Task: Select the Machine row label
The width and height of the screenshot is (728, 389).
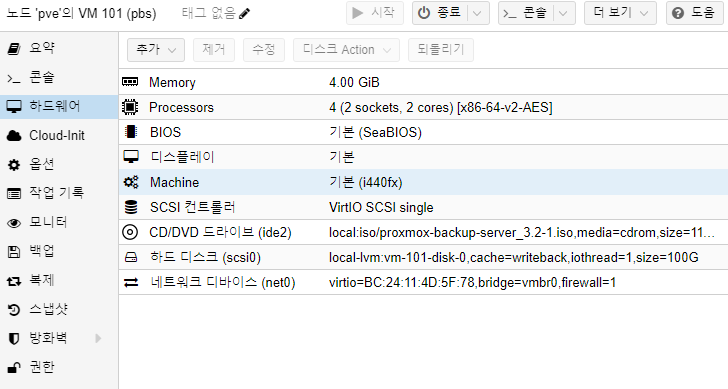Action: coord(175,182)
